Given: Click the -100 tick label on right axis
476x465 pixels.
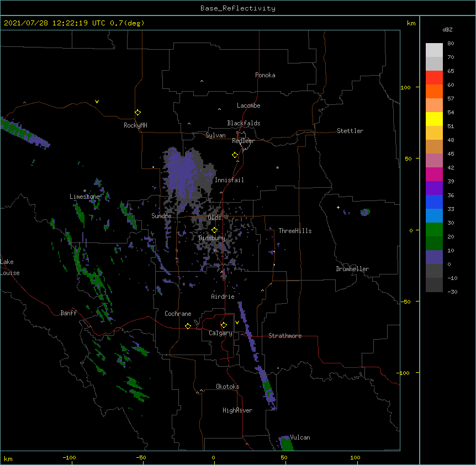Looking at the screenshot, I should [404, 373].
